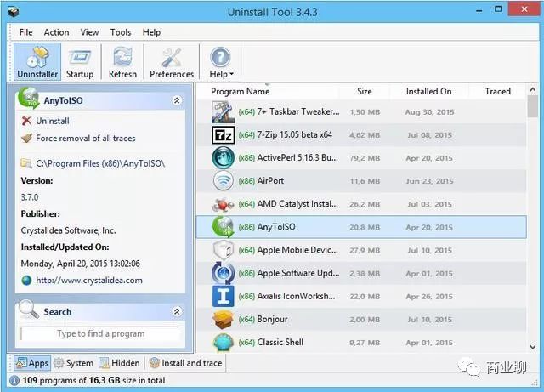The height and width of the screenshot is (392, 544).
Task: Select the AirPort program name
Action: (270, 181)
